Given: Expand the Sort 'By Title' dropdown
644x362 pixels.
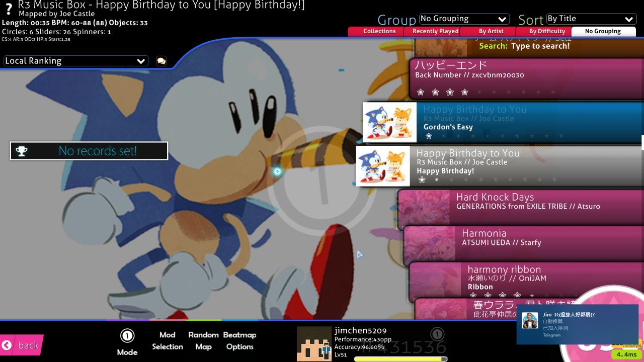Looking at the screenshot, I should 591,19.
